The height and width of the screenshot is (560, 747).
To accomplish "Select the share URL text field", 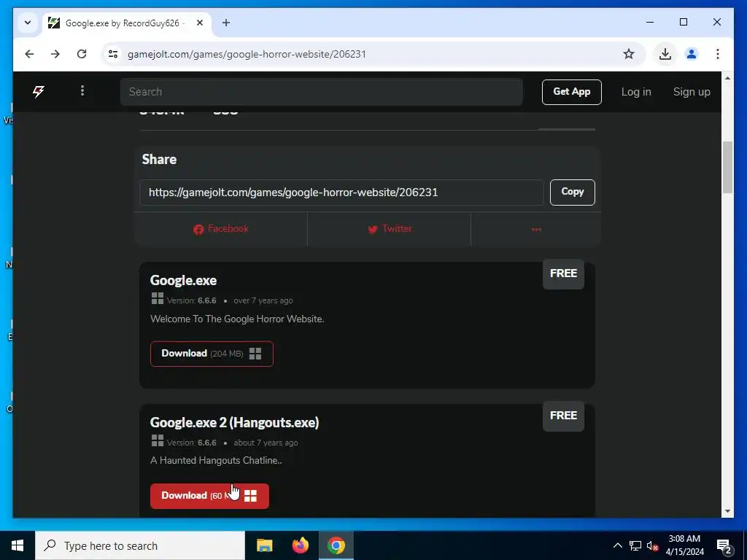I will click(341, 192).
